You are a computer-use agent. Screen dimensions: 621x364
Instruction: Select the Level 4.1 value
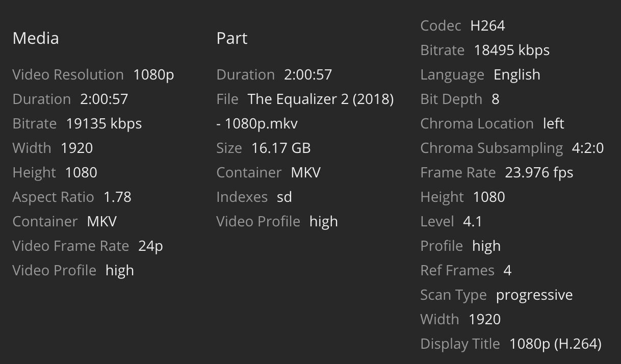pyautogui.click(x=473, y=221)
